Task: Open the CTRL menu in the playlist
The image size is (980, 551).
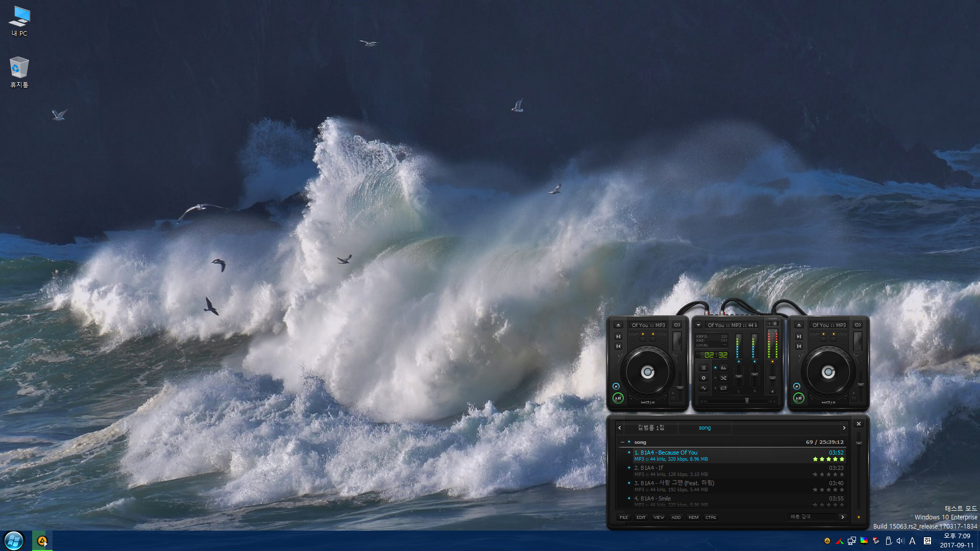Action: [710, 517]
